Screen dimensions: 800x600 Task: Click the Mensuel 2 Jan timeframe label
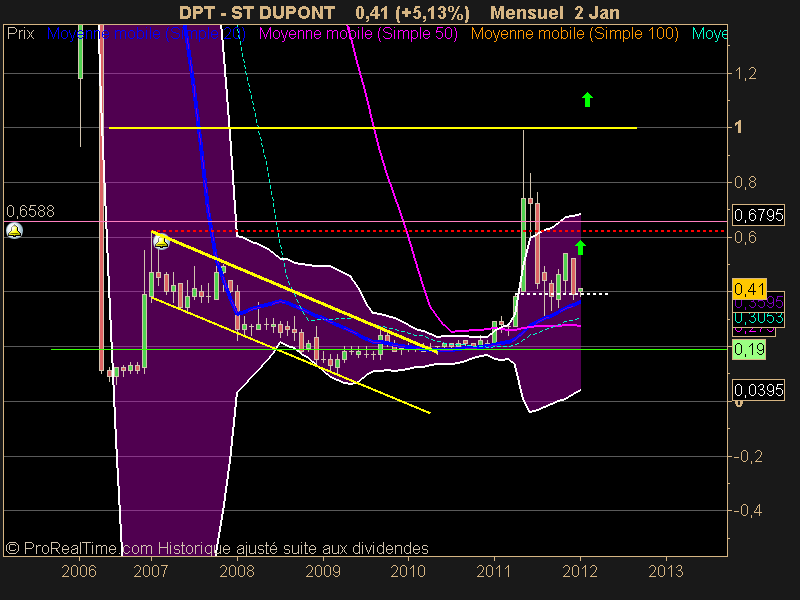[555, 13]
